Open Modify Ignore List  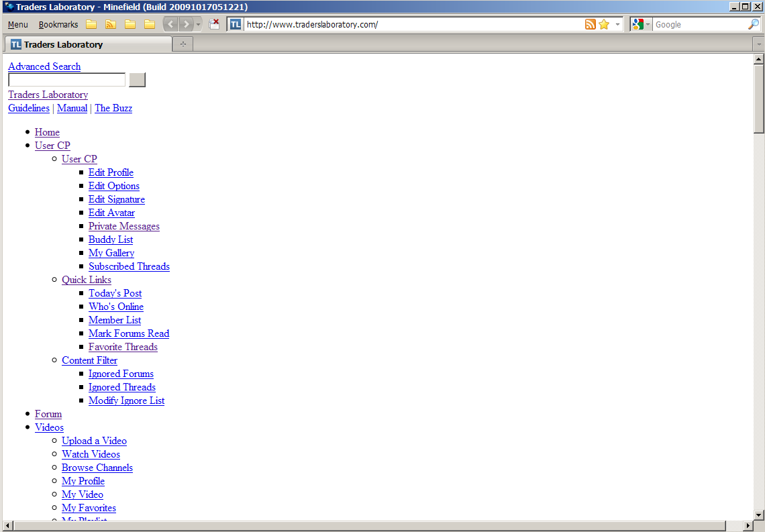click(126, 401)
